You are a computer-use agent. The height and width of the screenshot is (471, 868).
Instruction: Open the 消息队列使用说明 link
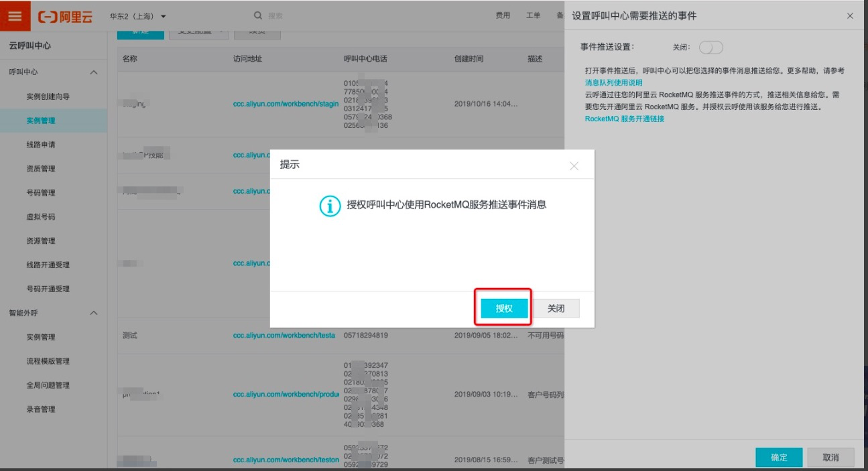tap(614, 82)
